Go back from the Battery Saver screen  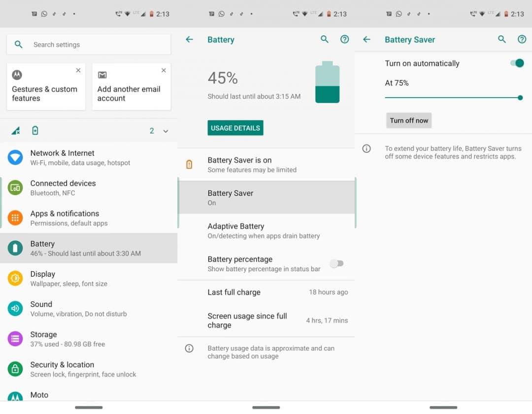coord(367,39)
